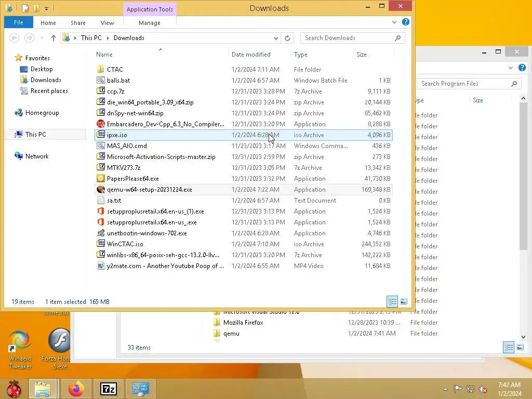
Task: Select the ipxe.iso disc image icon
Action: point(100,135)
